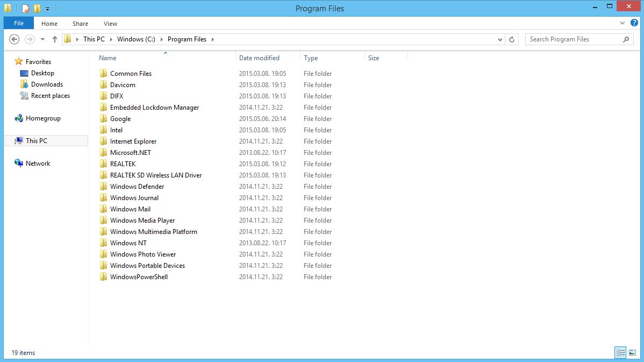Click the search magnifier icon

pyautogui.click(x=626, y=39)
